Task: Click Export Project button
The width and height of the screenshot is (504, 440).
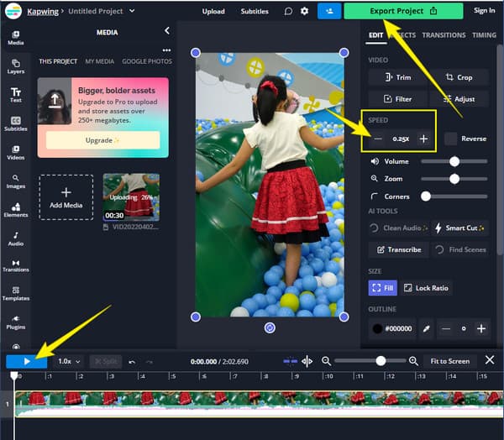Action: [403, 11]
